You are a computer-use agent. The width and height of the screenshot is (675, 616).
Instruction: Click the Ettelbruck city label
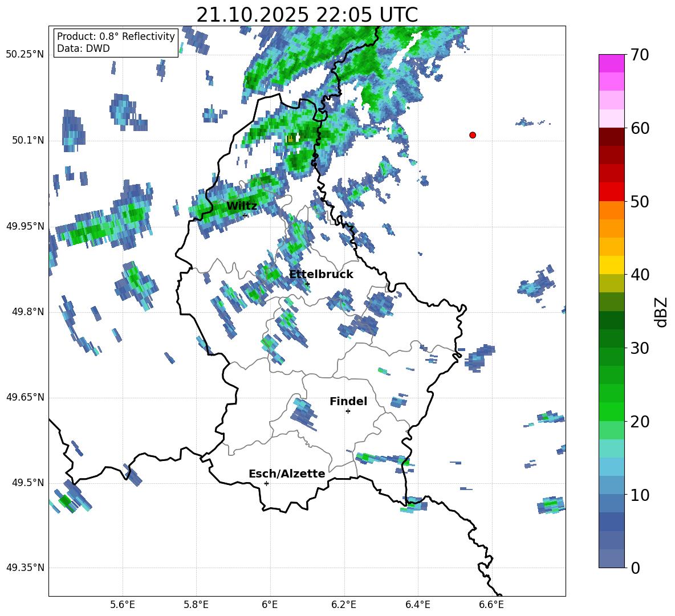tap(321, 275)
